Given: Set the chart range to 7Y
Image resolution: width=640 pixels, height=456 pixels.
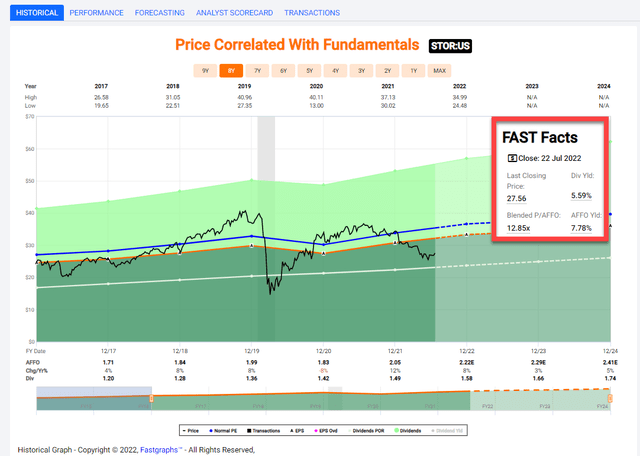Looking at the screenshot, I should [258, 71].
